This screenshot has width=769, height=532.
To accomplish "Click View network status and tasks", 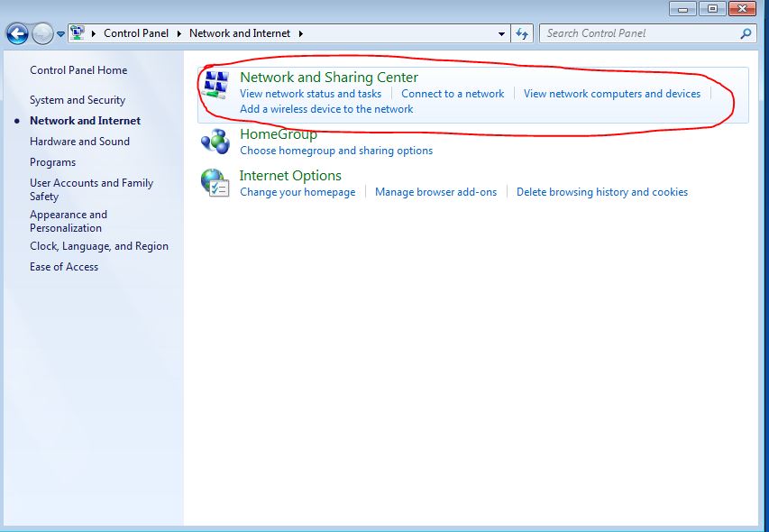I will (x=310, y=94).
